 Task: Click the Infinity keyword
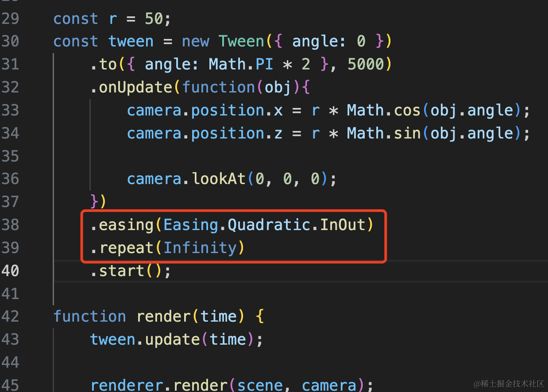tap(200, 248)
